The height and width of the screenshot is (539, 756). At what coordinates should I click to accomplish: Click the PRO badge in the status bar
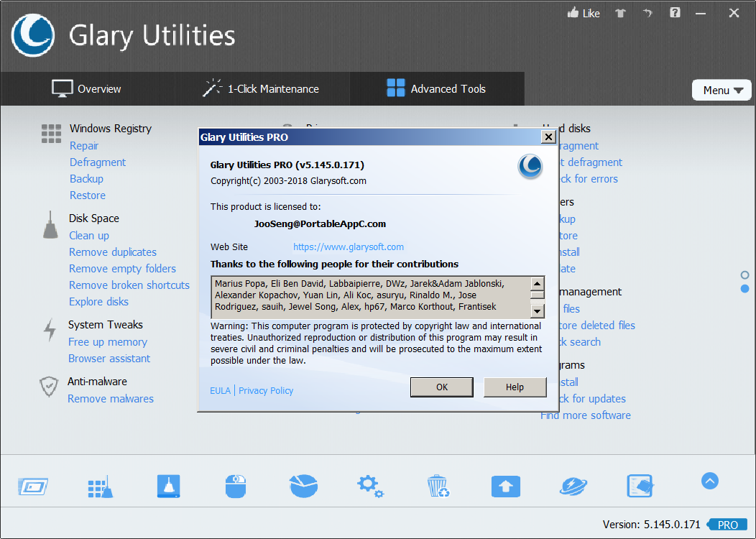coord(727,525)
